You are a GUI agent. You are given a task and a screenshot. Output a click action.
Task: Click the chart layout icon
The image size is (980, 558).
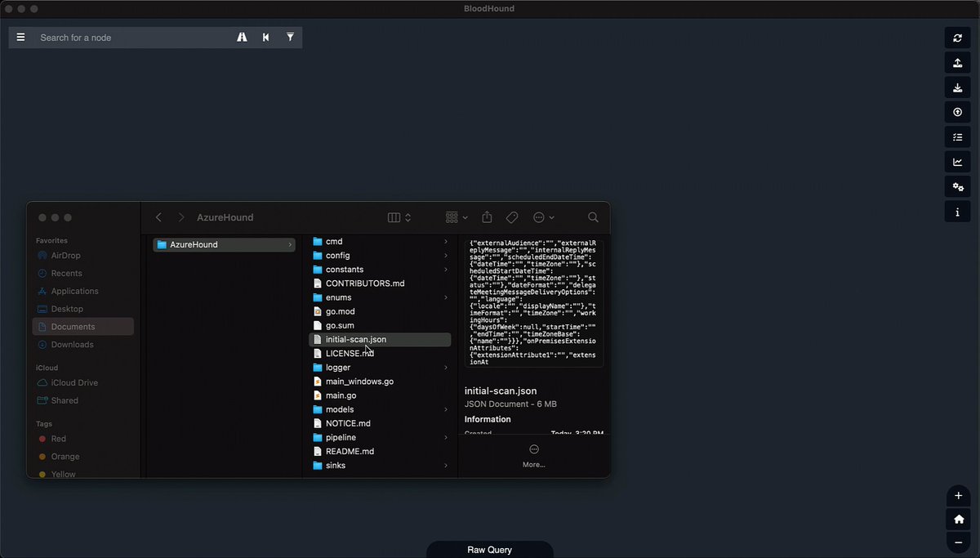pos(958,162)
